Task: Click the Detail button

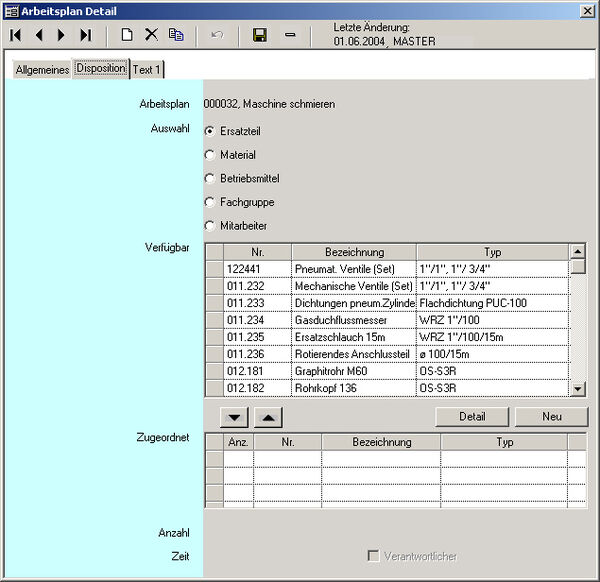Action: coord(473,417)
